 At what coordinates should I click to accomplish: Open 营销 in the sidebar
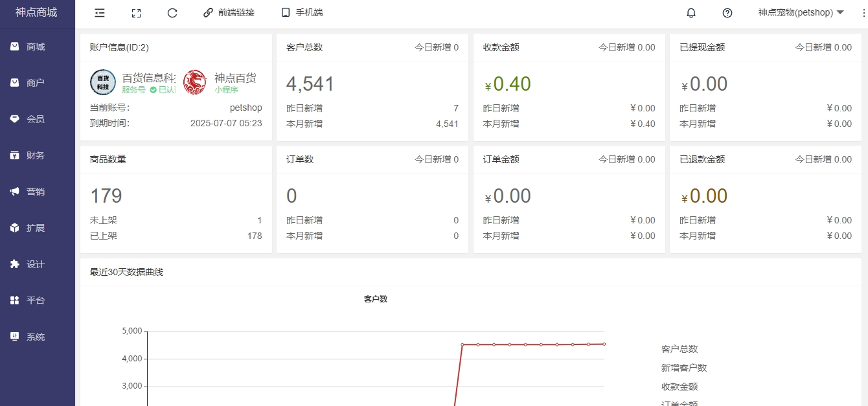(38, 192)
